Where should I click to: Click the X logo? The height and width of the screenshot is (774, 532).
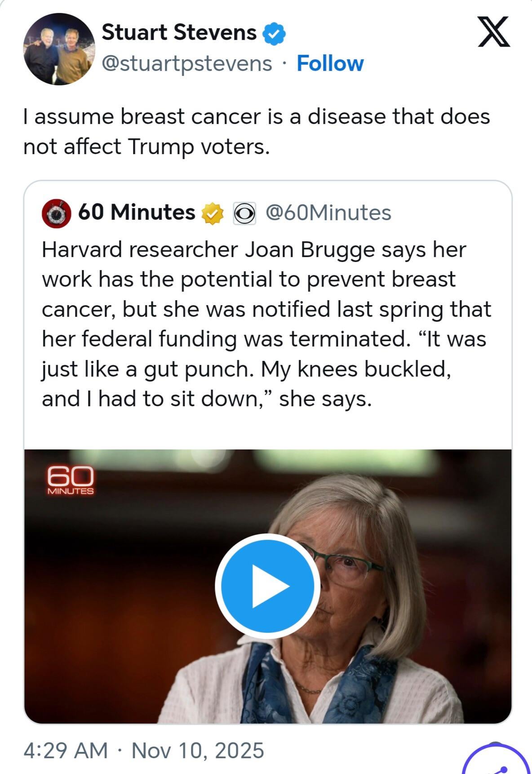click(x=493, y=32)
